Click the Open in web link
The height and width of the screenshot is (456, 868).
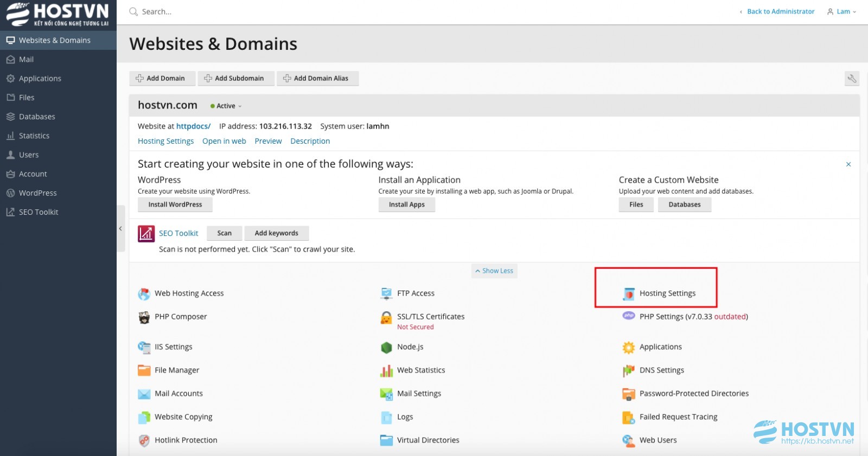click(x=224, y=141)
